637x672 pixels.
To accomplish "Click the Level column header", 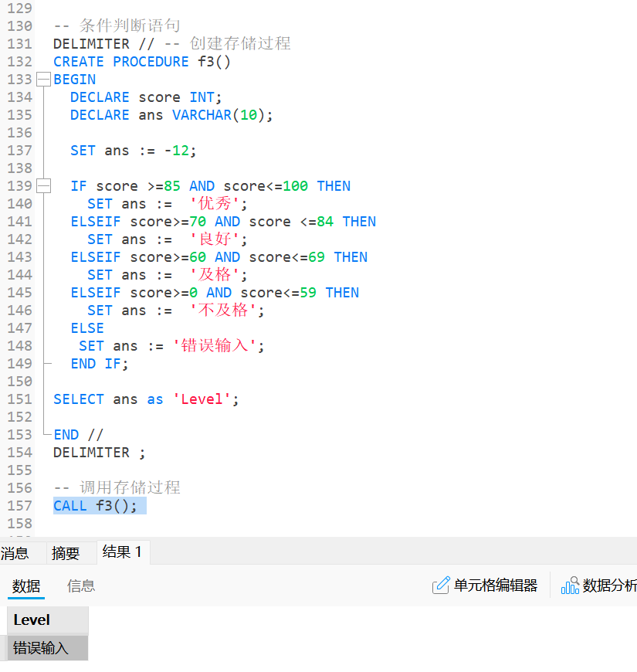I will pos(46,620).
